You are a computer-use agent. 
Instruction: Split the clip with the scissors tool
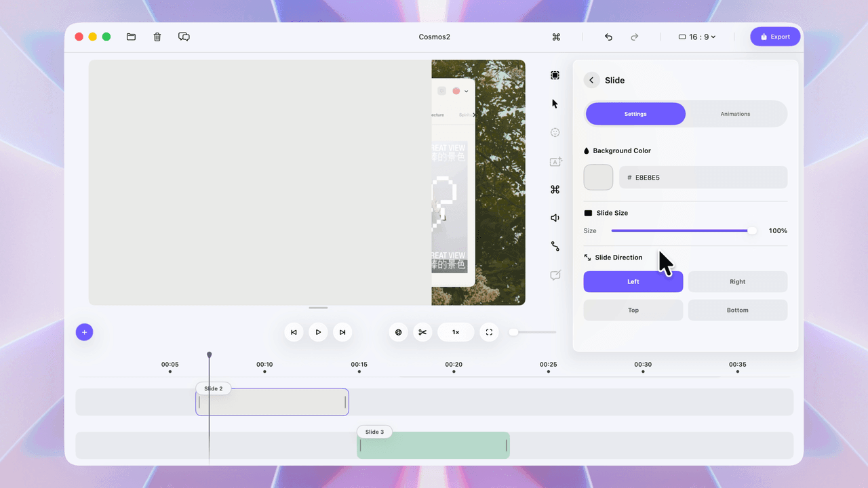tap(422, 332)
